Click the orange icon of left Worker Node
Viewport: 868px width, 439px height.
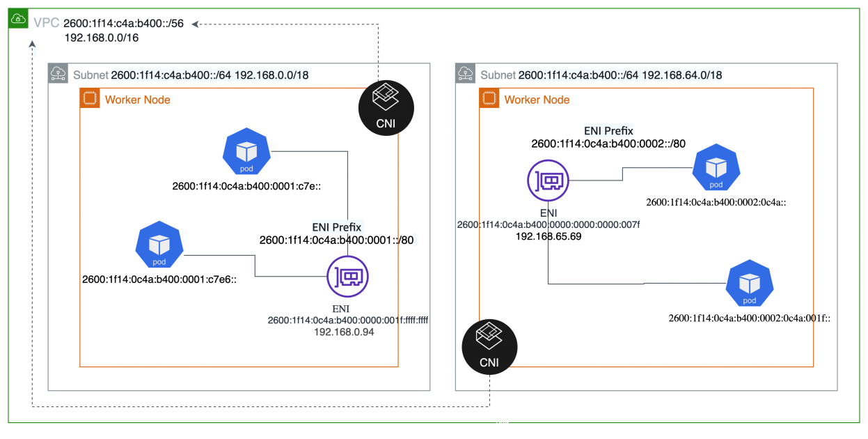pyautogui.click(x=90, y=98)
